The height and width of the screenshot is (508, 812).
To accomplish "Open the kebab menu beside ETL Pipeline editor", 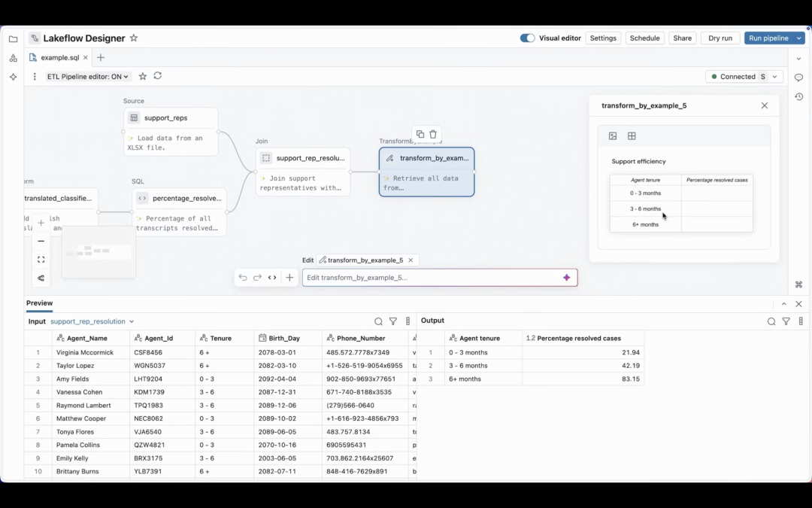I will tap(35, 76).
